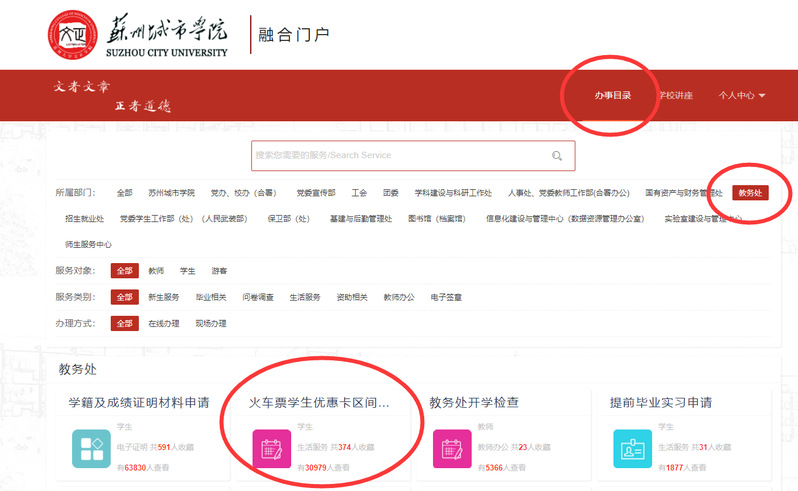Filter service audience by 学生
Image resolution: width=798 pixels, height=491 pixels.
pos(187,271)
